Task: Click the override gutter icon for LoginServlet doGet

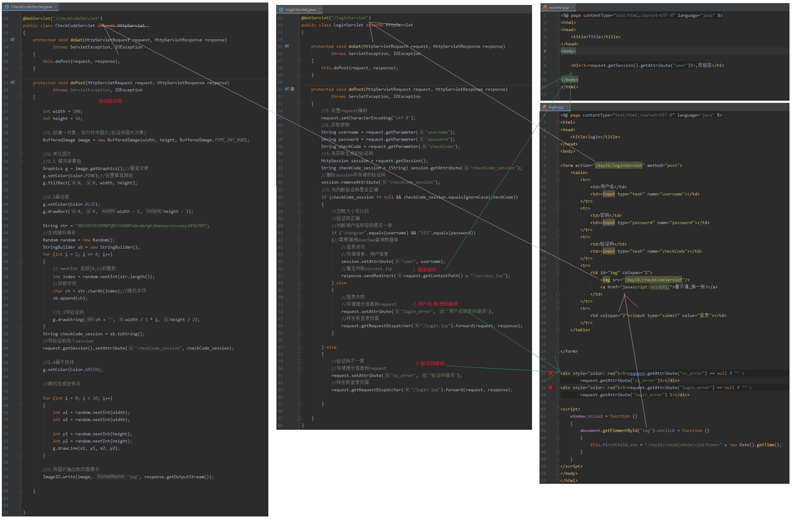Action: tap(287, 46)
